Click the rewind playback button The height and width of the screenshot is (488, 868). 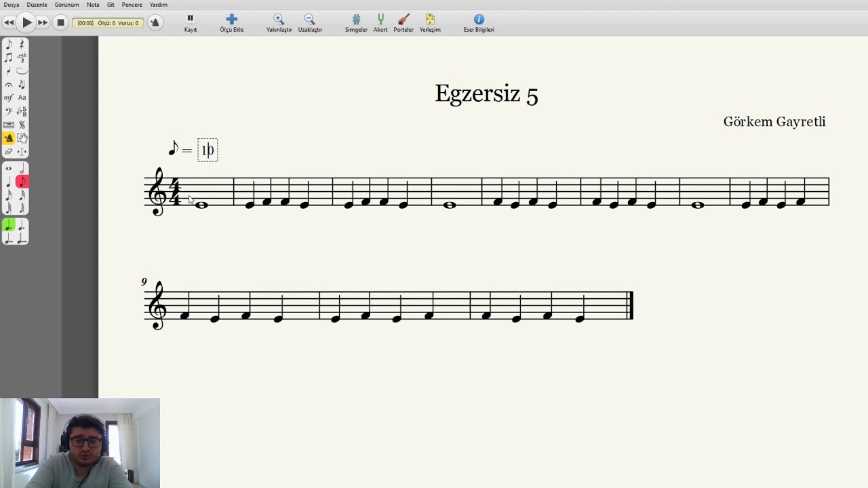9,22
